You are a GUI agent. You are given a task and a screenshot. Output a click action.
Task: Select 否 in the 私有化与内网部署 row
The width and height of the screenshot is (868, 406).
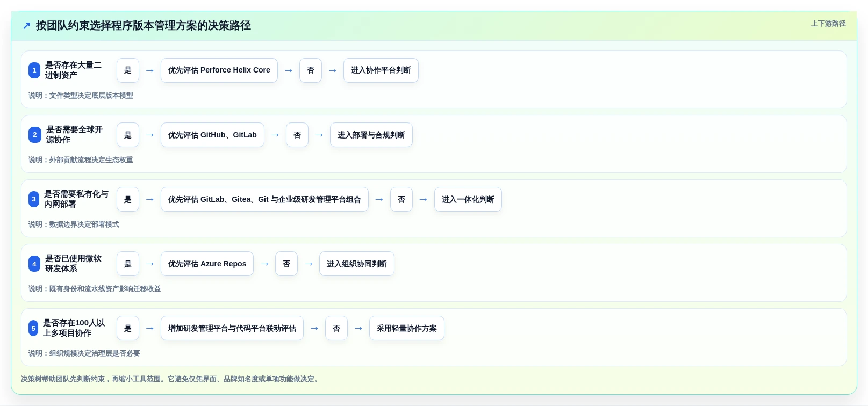[401, 199]
